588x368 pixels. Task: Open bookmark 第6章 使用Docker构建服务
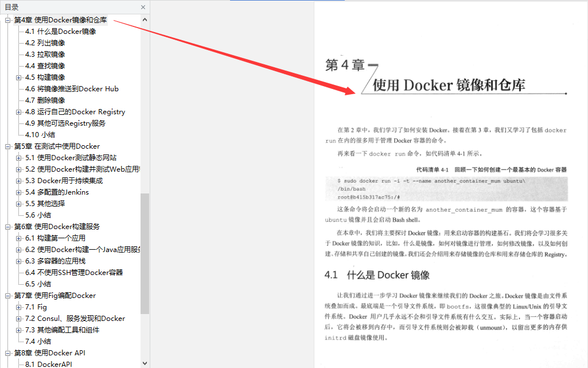tap(57, 227)
